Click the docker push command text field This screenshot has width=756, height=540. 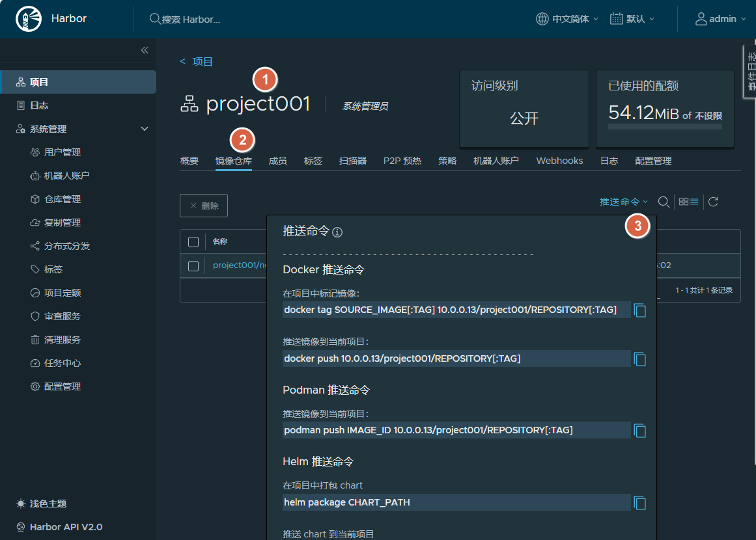456,358
